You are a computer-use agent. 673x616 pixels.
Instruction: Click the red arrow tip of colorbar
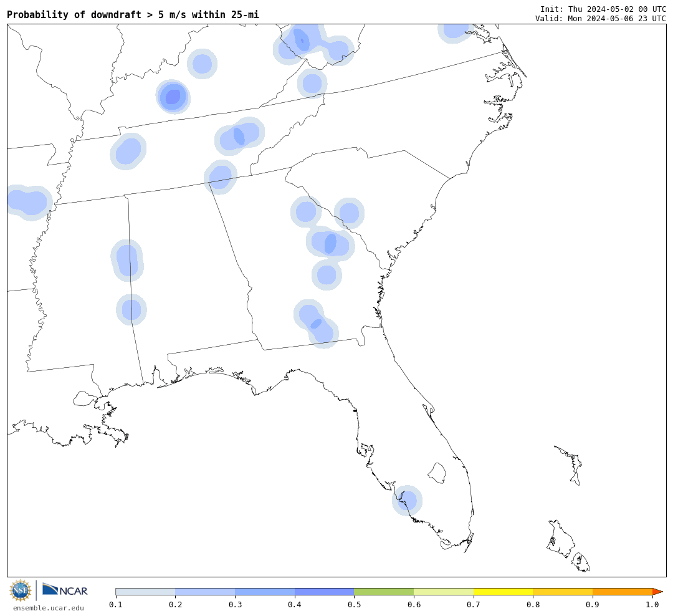(657, 592)
